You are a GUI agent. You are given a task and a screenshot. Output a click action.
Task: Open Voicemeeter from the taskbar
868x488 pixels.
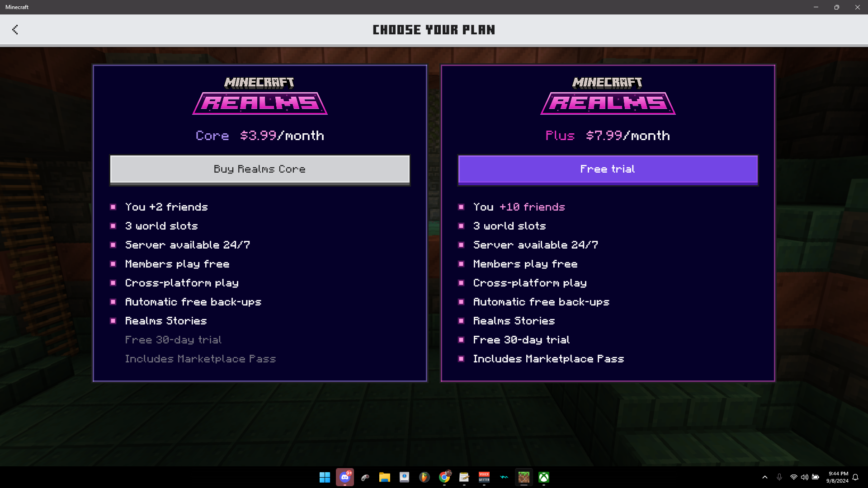(484, 477)
